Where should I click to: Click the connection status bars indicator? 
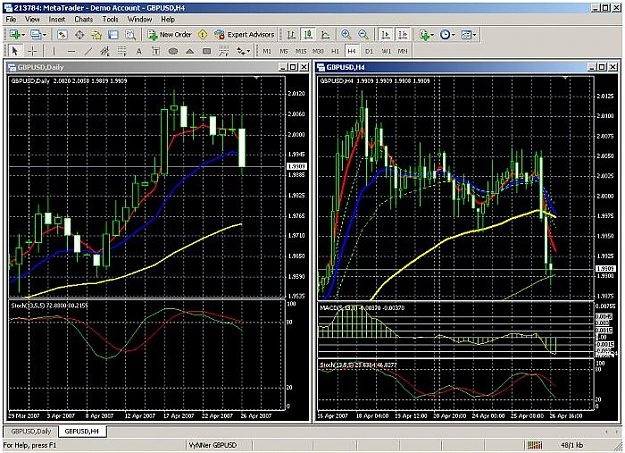click(x=535, y=445)
